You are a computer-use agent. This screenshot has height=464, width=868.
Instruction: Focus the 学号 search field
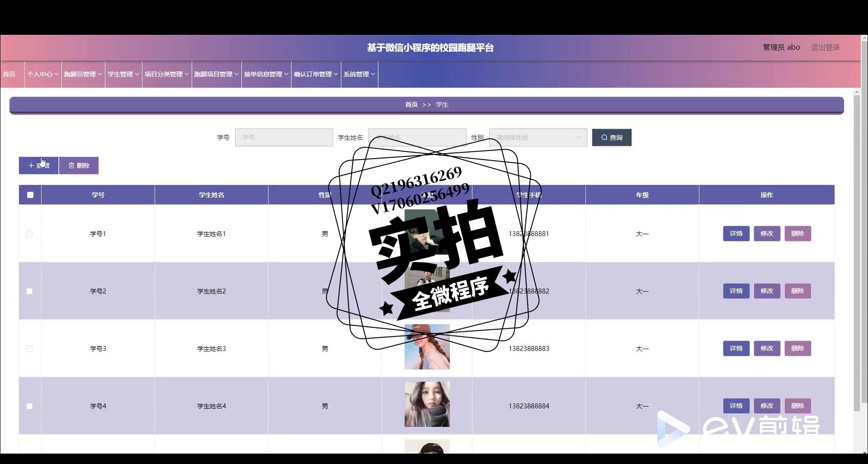coord(284,137)
